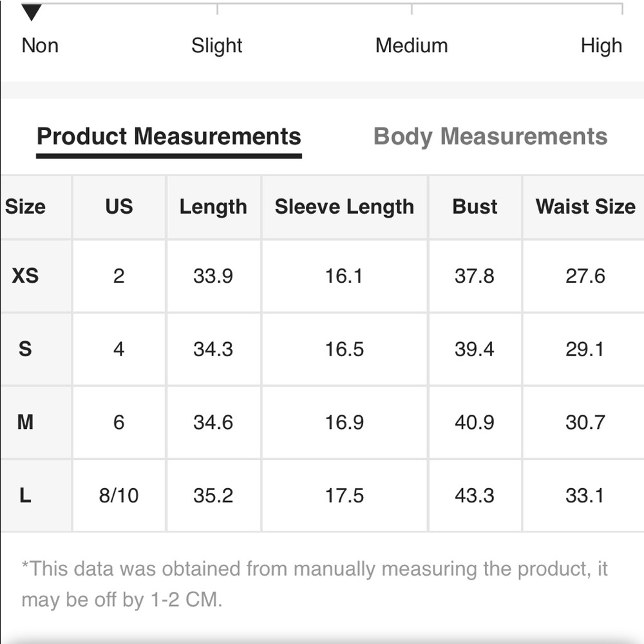Click the Slight stretch level label
Screen dimensions: 644x644
217,46
